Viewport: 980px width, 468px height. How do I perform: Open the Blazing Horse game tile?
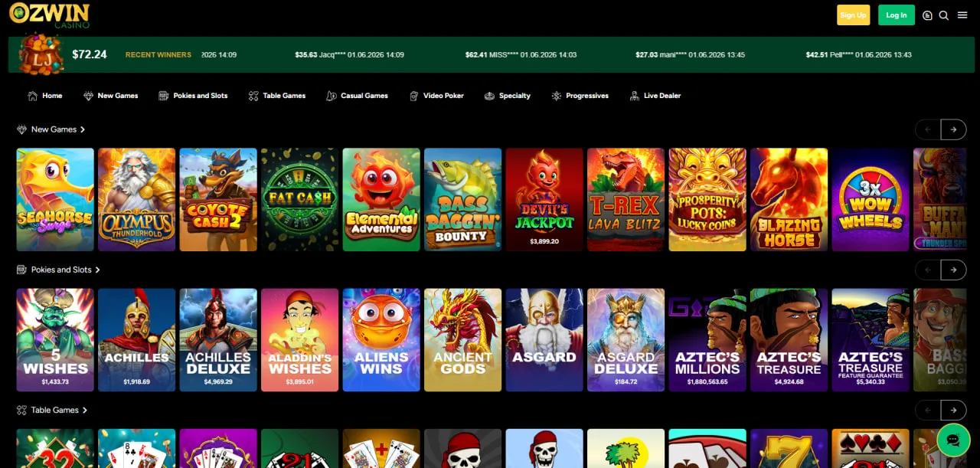tap(789, 199)
